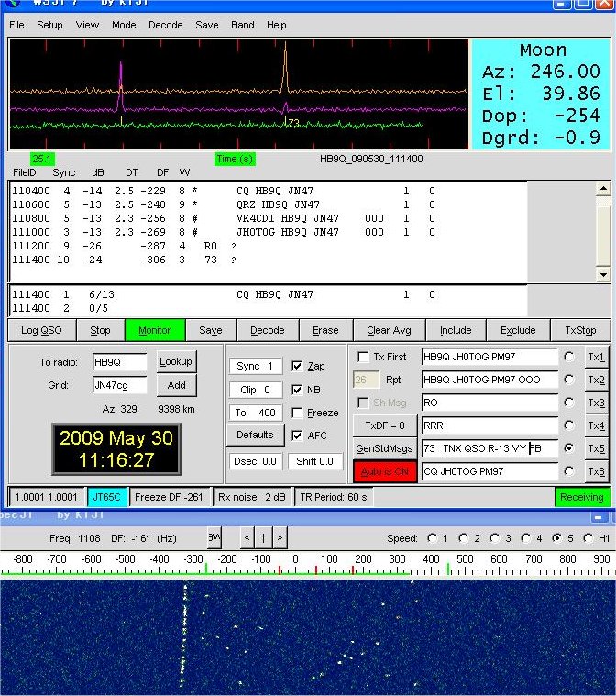
Task: Select the Tx2 message radio button
Action: (x=569, y=380)
